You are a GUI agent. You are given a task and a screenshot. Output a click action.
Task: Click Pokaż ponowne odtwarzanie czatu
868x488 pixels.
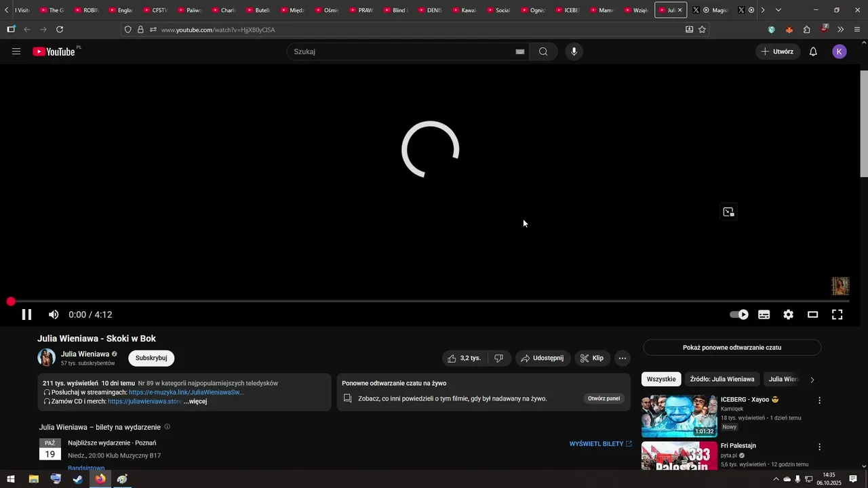[x=732, y=348]
